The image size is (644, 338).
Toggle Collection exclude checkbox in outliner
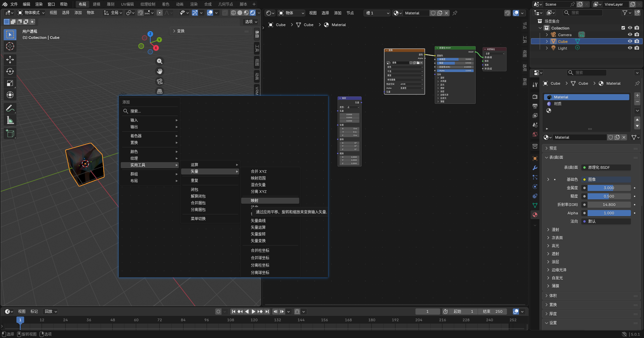623,28
